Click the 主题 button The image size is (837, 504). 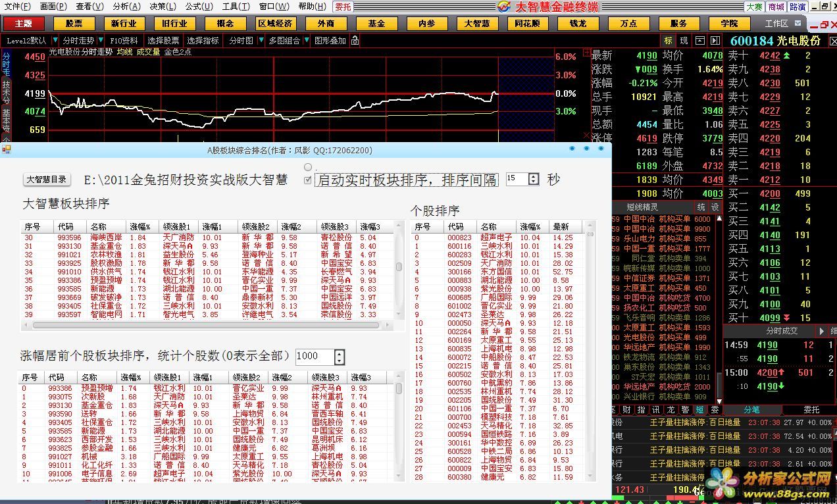[24, 23]
